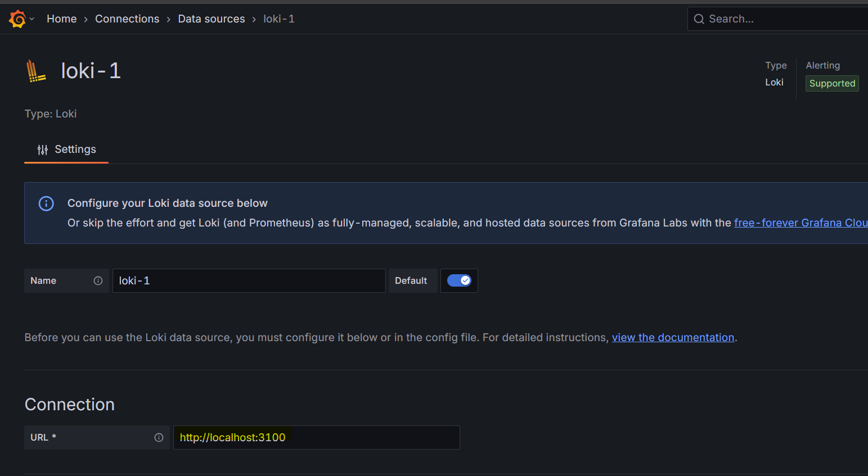
Task: Click the loki-1 breadcrumb text
Action: (x=279, y=19)
